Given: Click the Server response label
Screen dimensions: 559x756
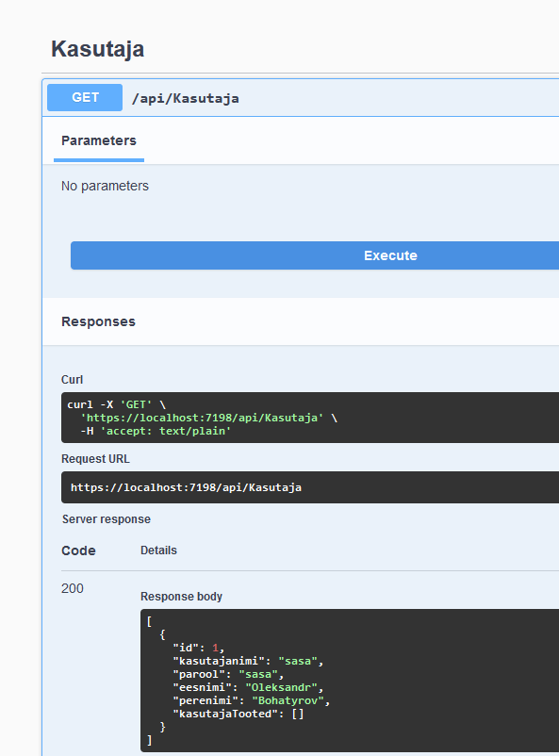Looking at the screenshot, I should [x=107, y=519].
